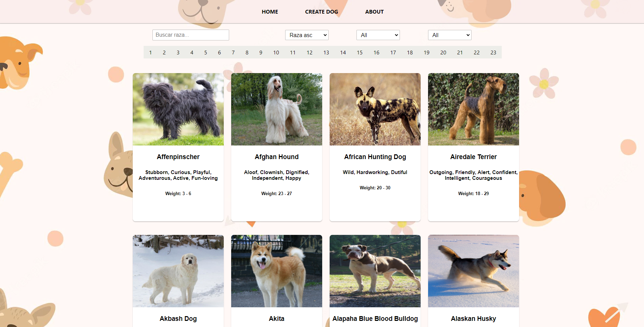Jump to the last page 23
This screenshot has height=327, width=644.
(x=494, y=52)
